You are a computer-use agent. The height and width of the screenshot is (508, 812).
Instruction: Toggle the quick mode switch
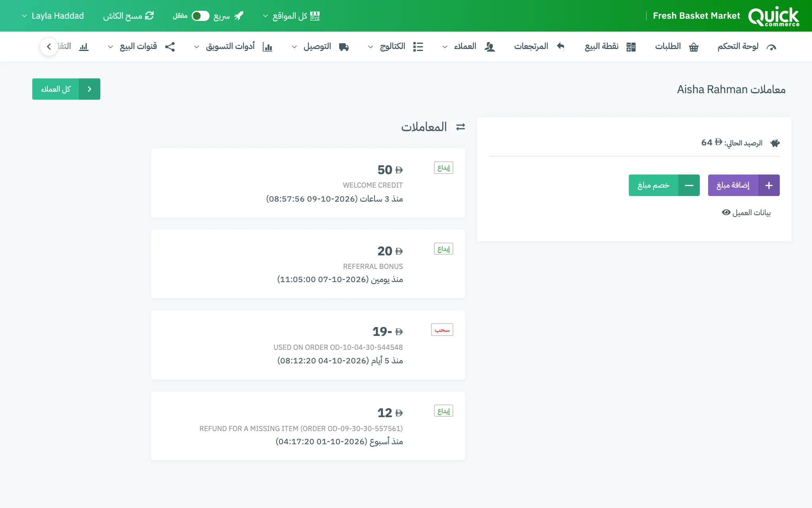tap(200, 16)
